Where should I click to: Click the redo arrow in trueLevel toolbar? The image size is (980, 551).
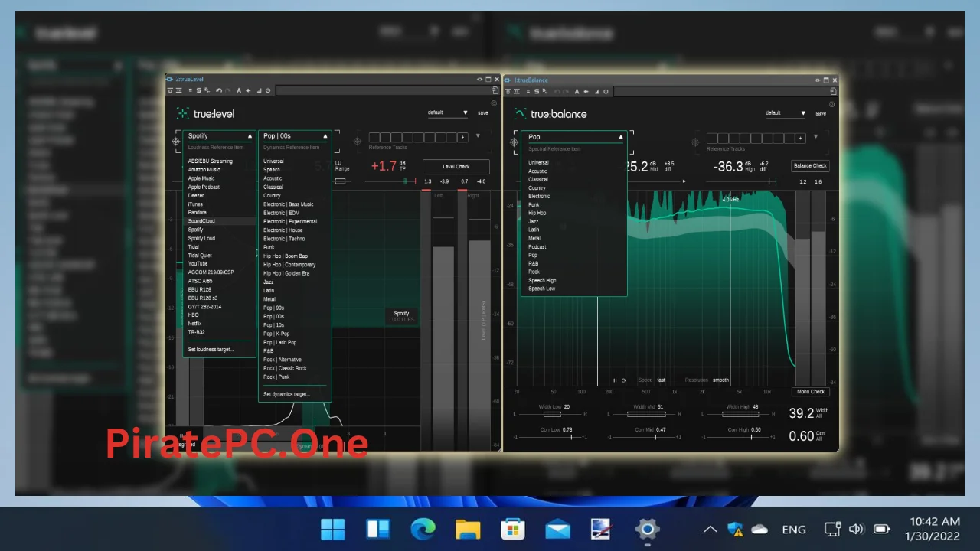228,90
